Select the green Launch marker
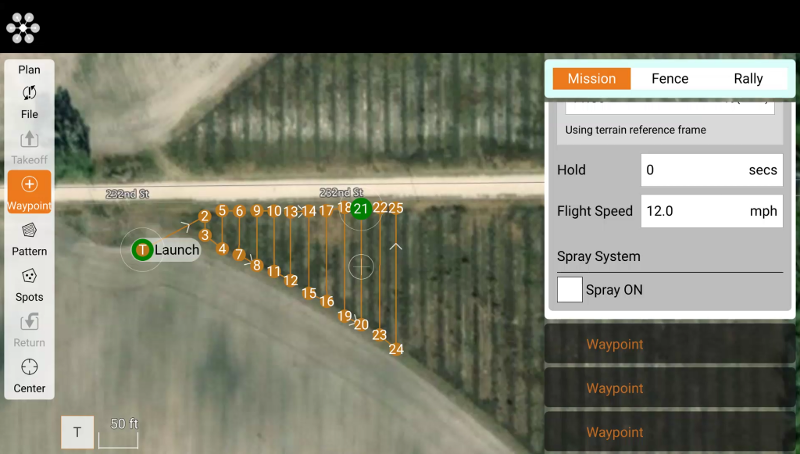This screenshot has width=800, height=454. (x=142, y=250)
